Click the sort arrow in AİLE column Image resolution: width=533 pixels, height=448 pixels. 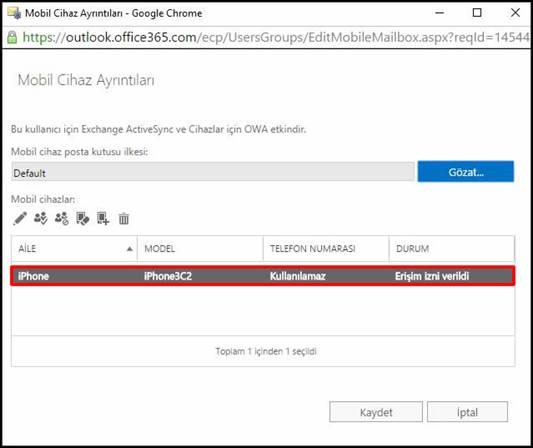point(130,249)
